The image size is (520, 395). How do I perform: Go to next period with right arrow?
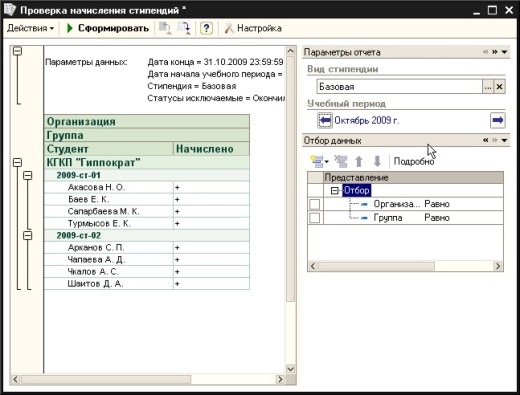(x=498, y=120)
